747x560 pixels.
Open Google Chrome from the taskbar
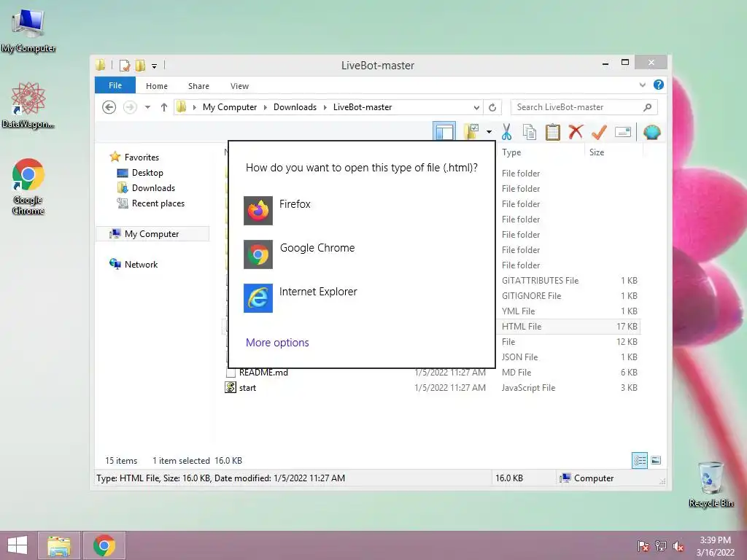(104, 545)
